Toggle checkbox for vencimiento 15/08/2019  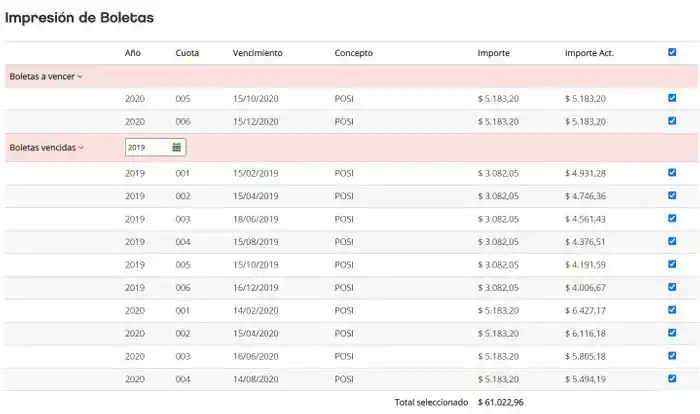[672, 241]
